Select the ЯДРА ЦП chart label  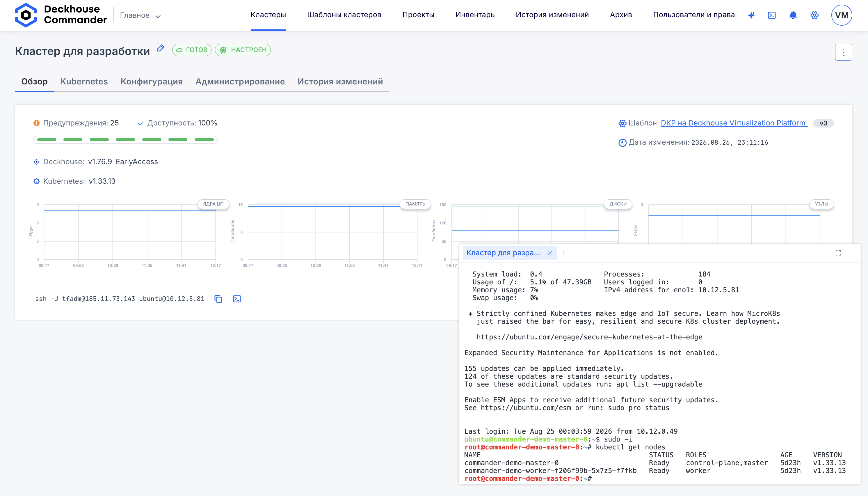(x=213, y=204)
